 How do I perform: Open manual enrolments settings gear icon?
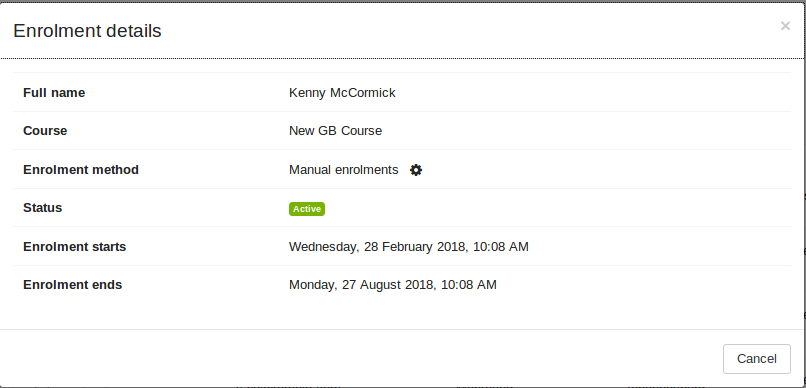point(416,170)
